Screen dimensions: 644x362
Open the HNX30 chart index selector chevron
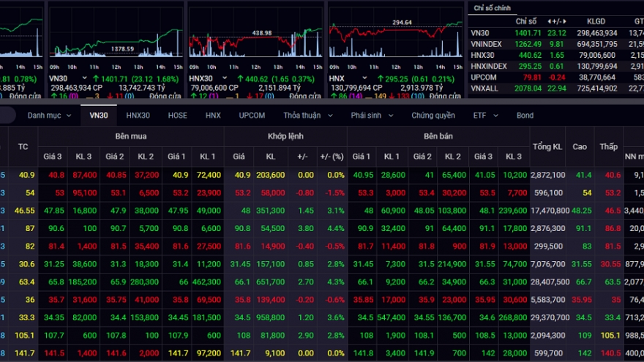(x=225, y=78)
